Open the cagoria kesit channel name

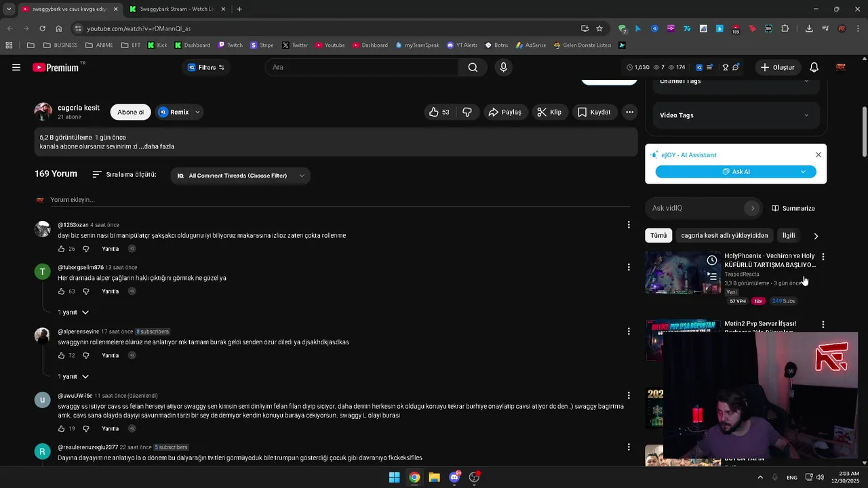[79, 108]
